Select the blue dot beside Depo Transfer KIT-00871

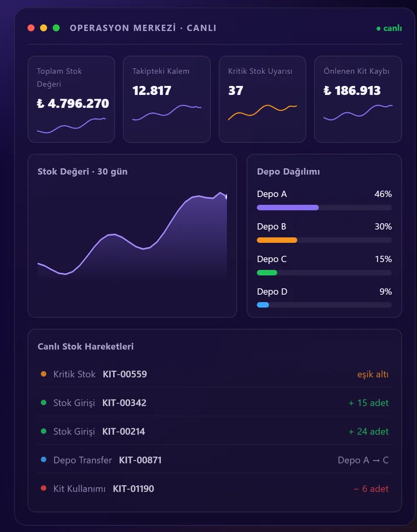click(43, 459)
